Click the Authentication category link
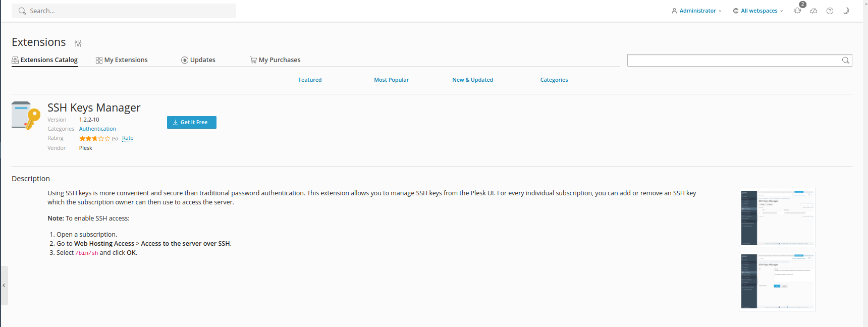This screenshot has height=327, width=868. 97,129
